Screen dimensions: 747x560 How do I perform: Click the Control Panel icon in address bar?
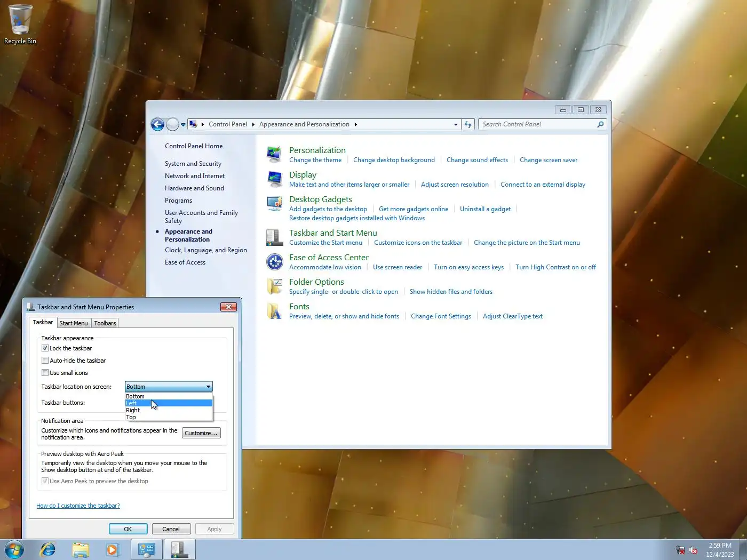coord(194,124)
